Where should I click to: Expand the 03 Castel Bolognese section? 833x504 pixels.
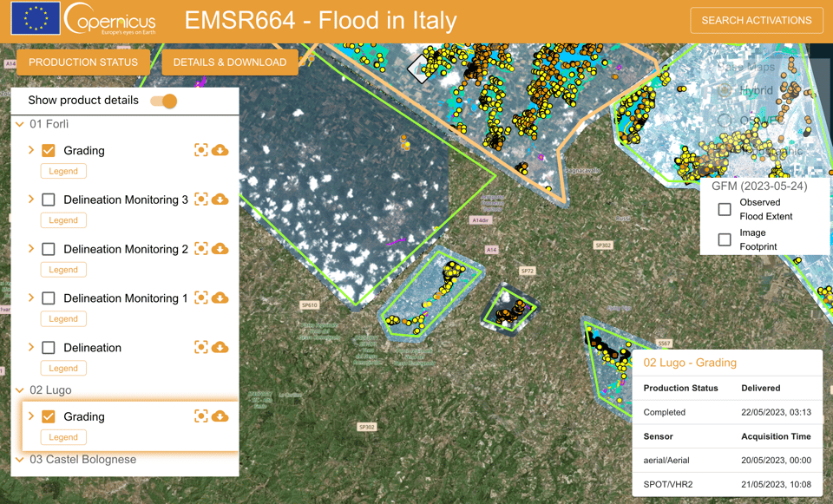click(x=20, y=459)
